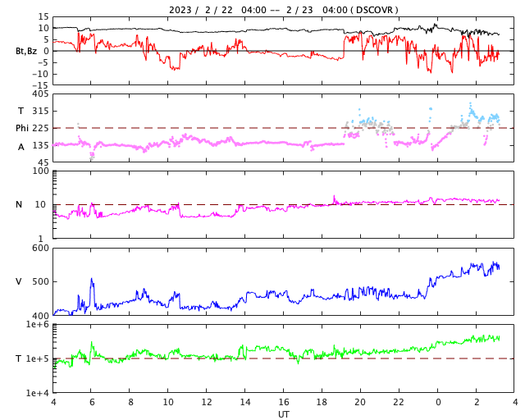The height and width of the screenshot is (420, 525).
Task: Click the '20' hour label on the UT axis
Action: 360,402
